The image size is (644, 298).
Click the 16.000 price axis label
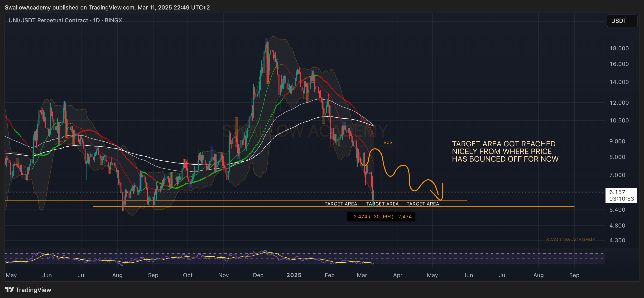click(x=619, y=64)
